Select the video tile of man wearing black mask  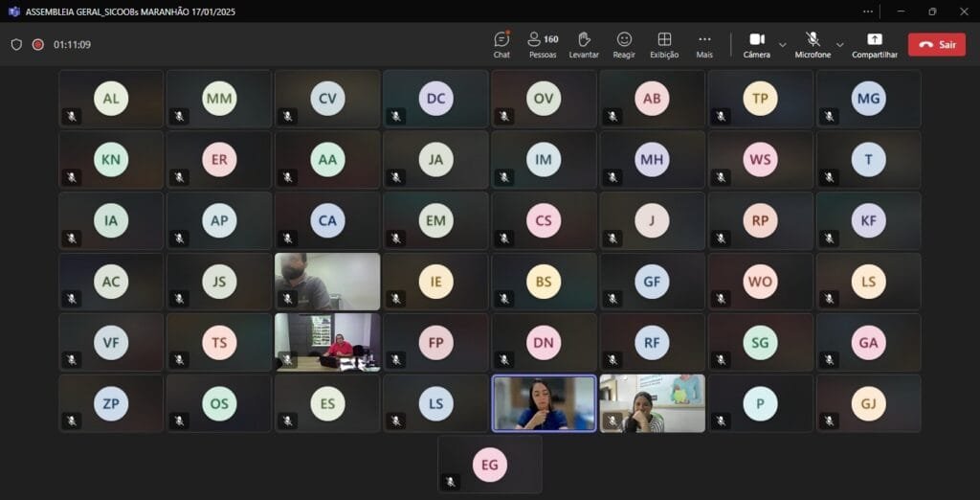point(327,282)
